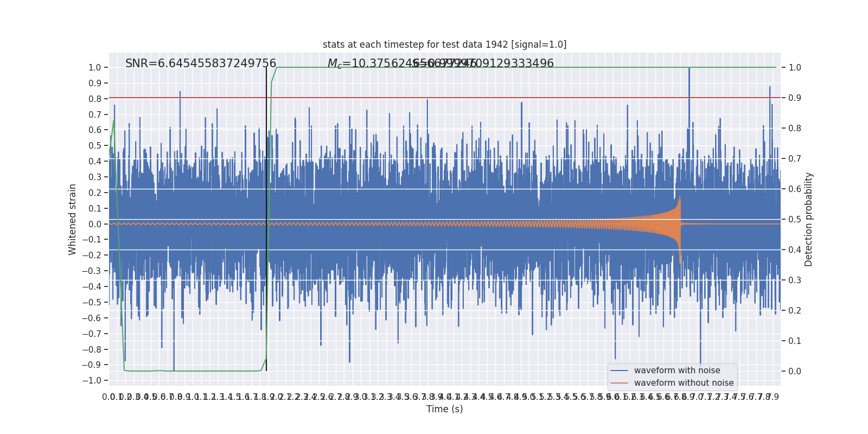Screen dimensions: 868x434
Task: Click Whitened strain tick label 0.5
Action: pos(95,146)
